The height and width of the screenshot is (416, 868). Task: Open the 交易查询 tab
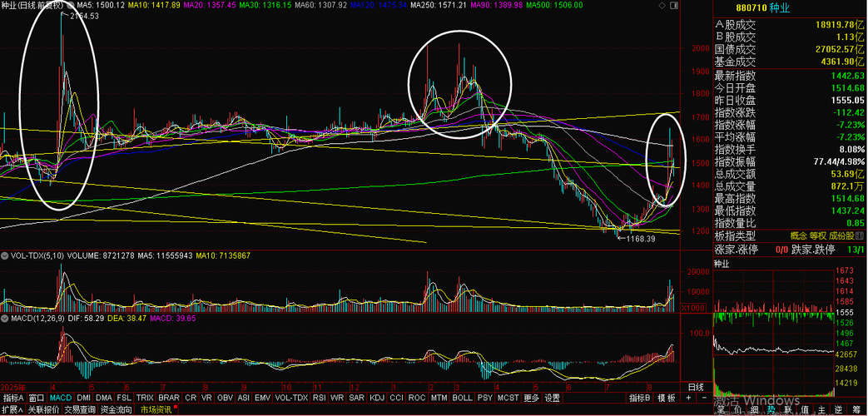click(80, 410)
